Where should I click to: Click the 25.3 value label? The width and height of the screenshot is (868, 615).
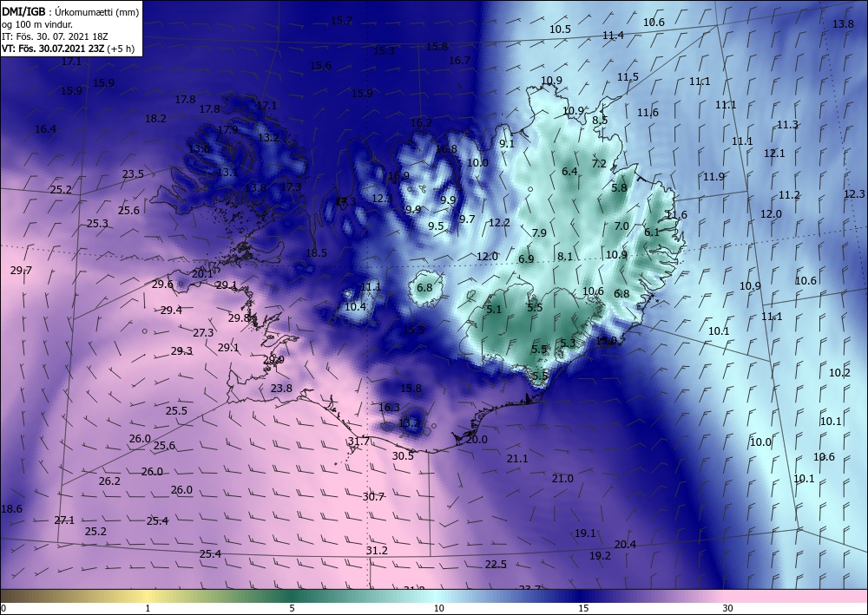click(x=97, y=224)
